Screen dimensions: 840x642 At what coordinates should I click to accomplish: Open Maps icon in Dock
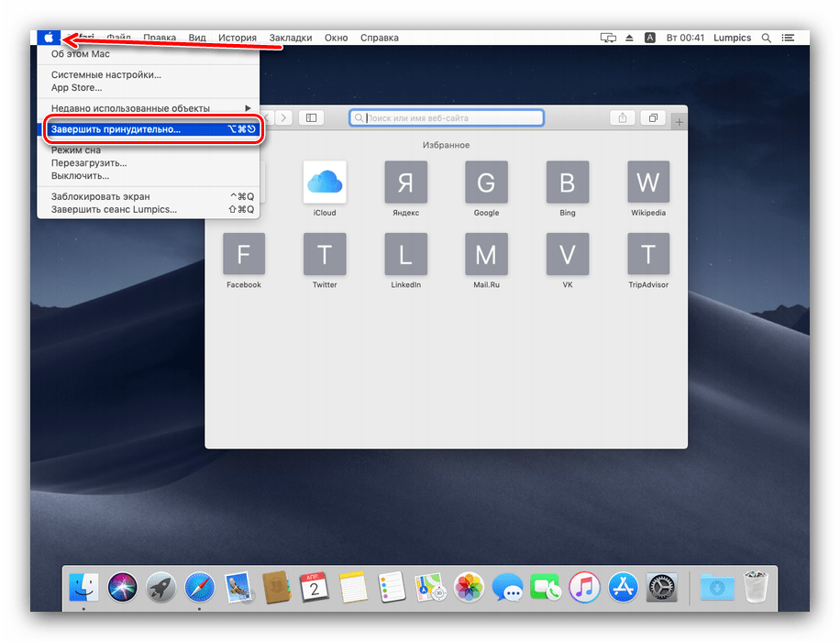click(x=430, y=587)
